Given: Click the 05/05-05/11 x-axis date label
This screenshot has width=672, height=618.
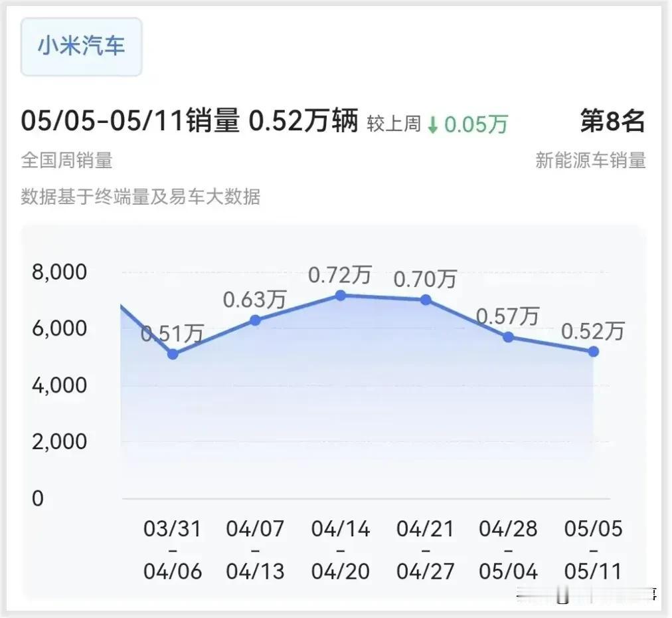Looking at the screenshot, I should click(593, 550).
